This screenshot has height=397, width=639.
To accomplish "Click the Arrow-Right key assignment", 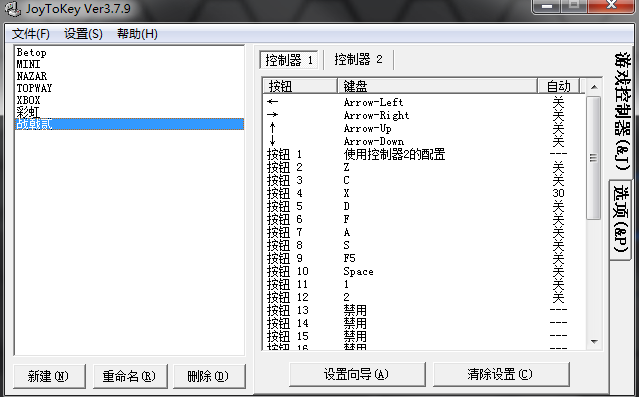I will [x=376, y=115].
